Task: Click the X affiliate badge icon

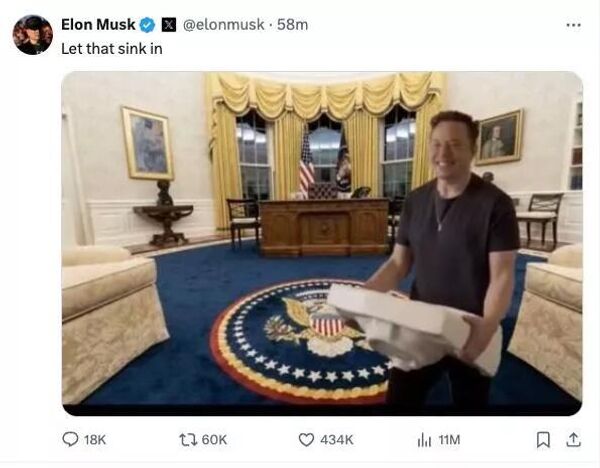Action: (x=169, y=25)
